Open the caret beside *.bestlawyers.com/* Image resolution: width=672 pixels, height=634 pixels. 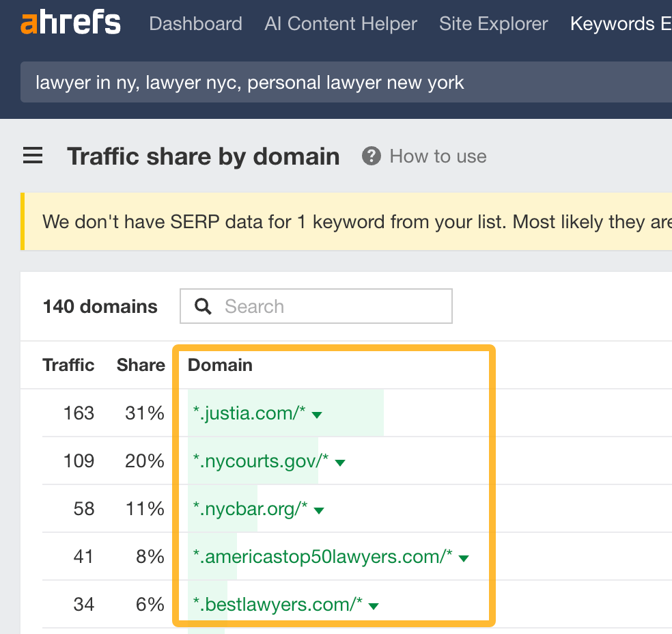374,605
